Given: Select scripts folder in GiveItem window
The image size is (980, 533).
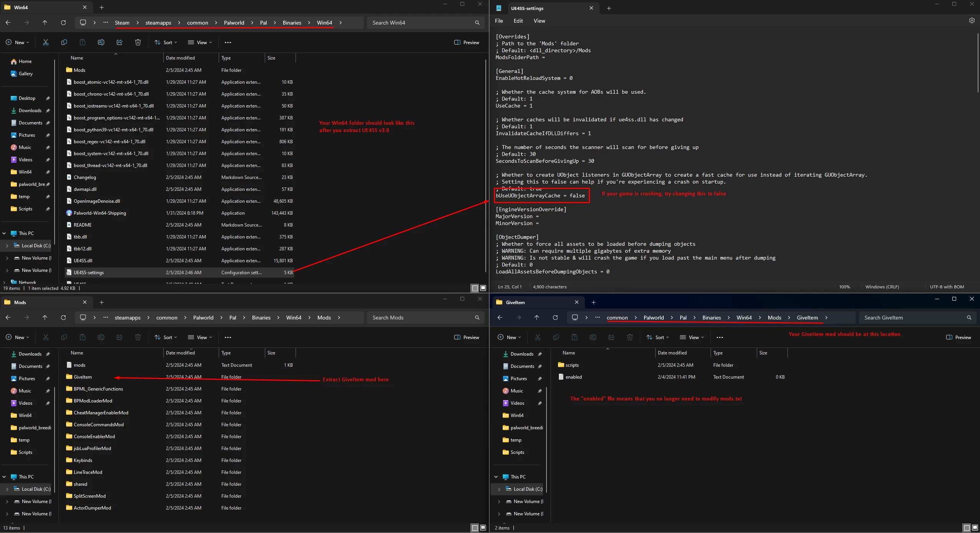Looking at the screenshot, I should tap(671, 365).
